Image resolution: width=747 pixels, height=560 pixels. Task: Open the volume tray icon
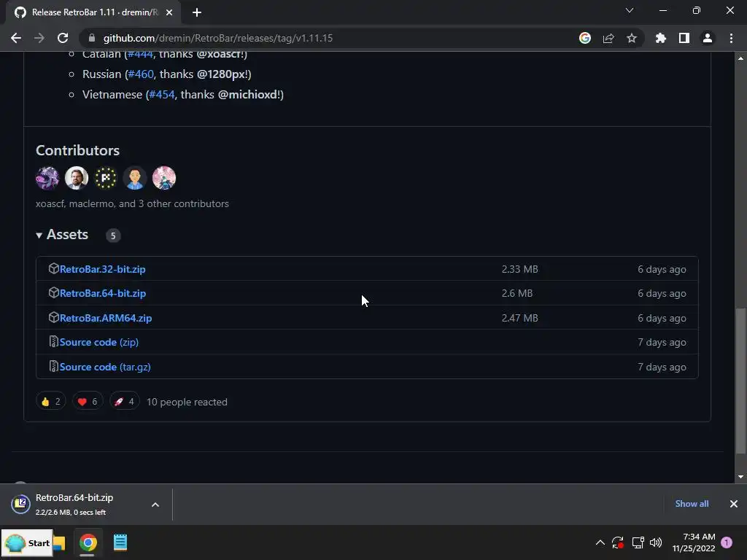click(656, 542)
